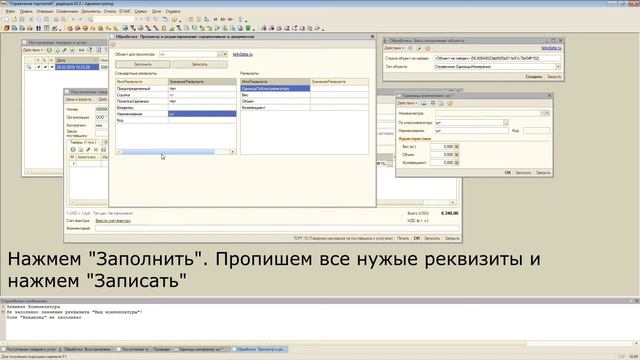Click the standard attributes table horizontal scrollbar thumb

[168, 152]
